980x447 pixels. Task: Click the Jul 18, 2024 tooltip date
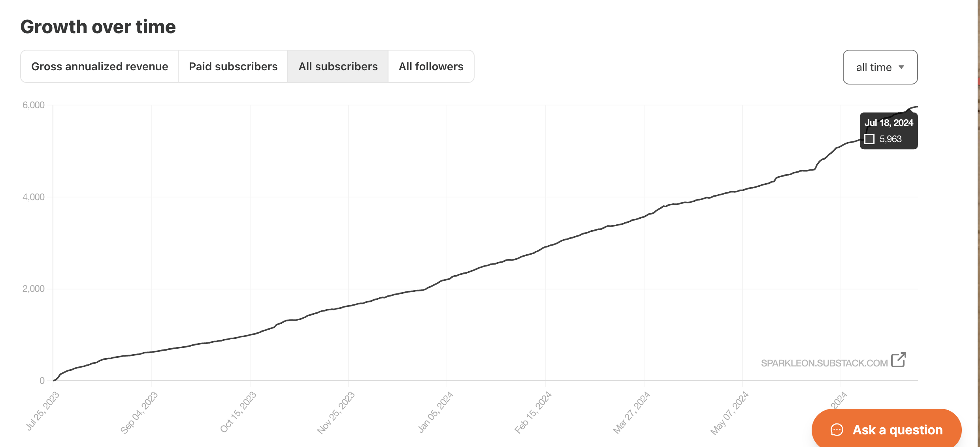tap(889, 123)
